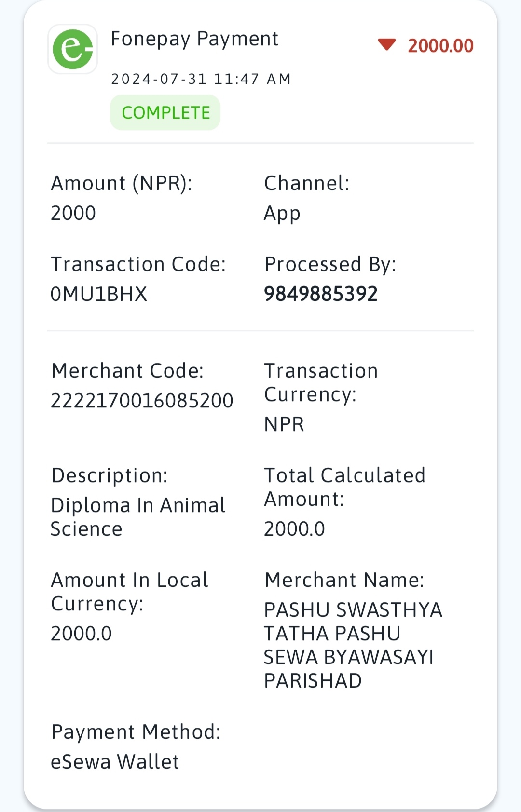Select merchant name PASHU SWASTHYA TATHA PASHU
Viewport: 521px width, 812px height.
(x=353, y=622)
